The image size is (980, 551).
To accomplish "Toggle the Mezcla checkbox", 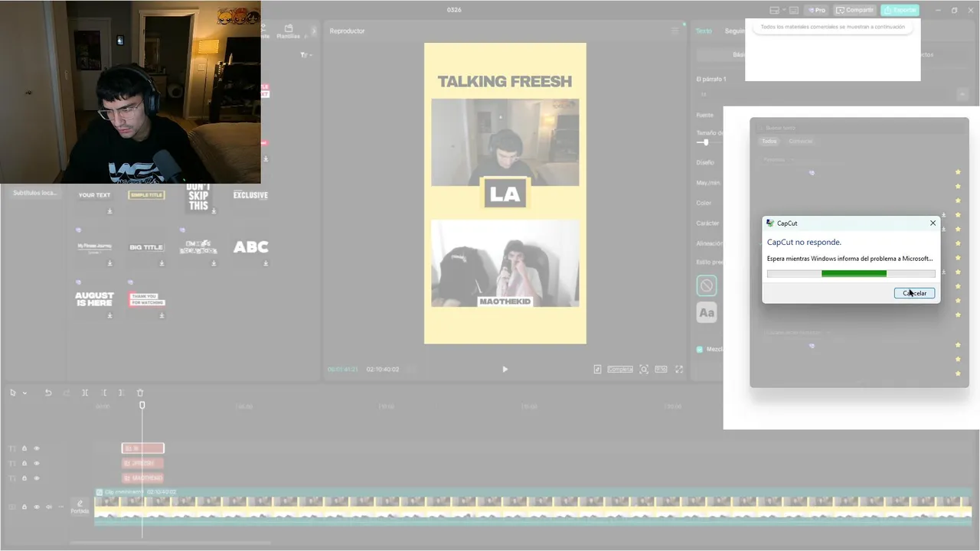I will pyautogui.click(x=700, y=349).
